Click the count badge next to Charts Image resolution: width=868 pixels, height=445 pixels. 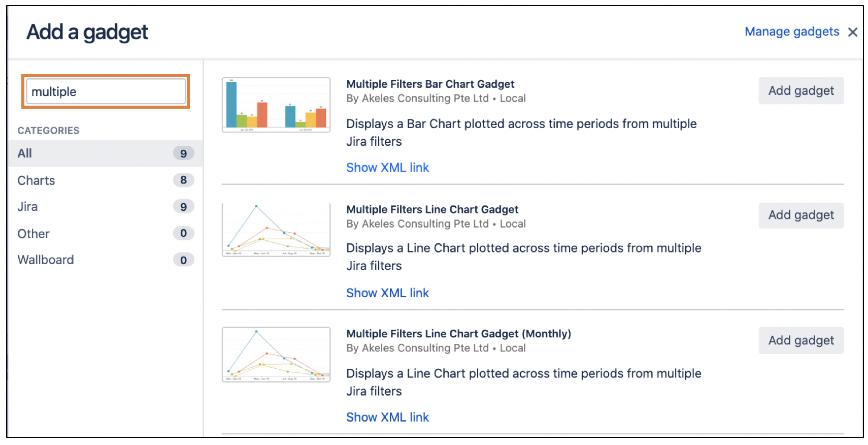pos(183,180)
